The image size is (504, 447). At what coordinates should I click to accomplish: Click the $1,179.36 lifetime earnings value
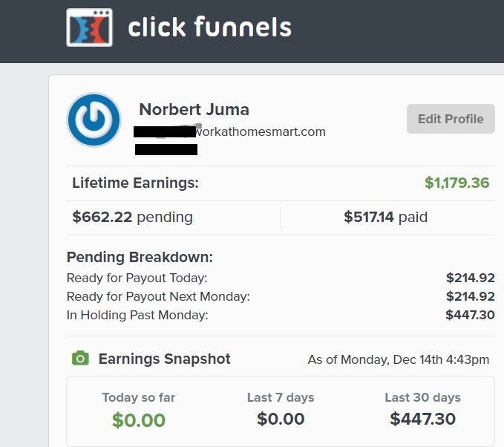pos(456,183)
